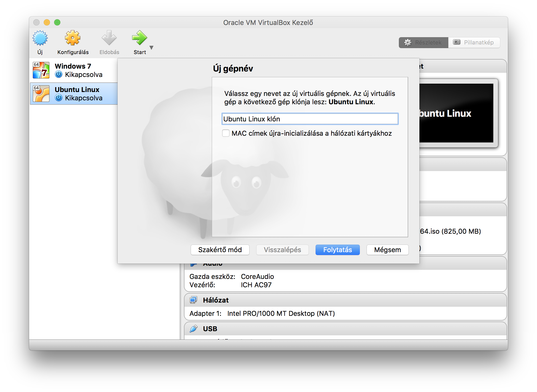
Task: Click the Hálózat network section icon
Action: tap(193, 300)
